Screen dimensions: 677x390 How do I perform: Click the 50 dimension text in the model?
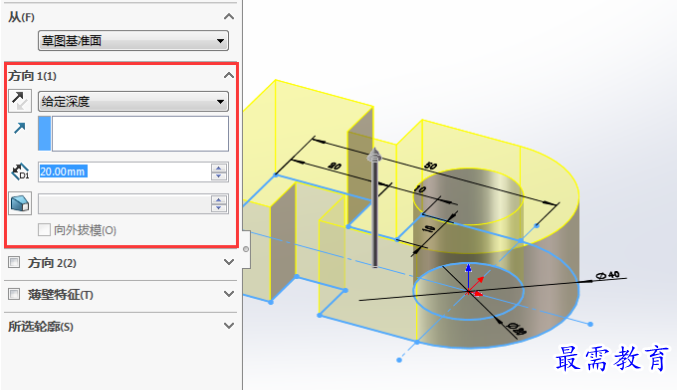[430, 165]
